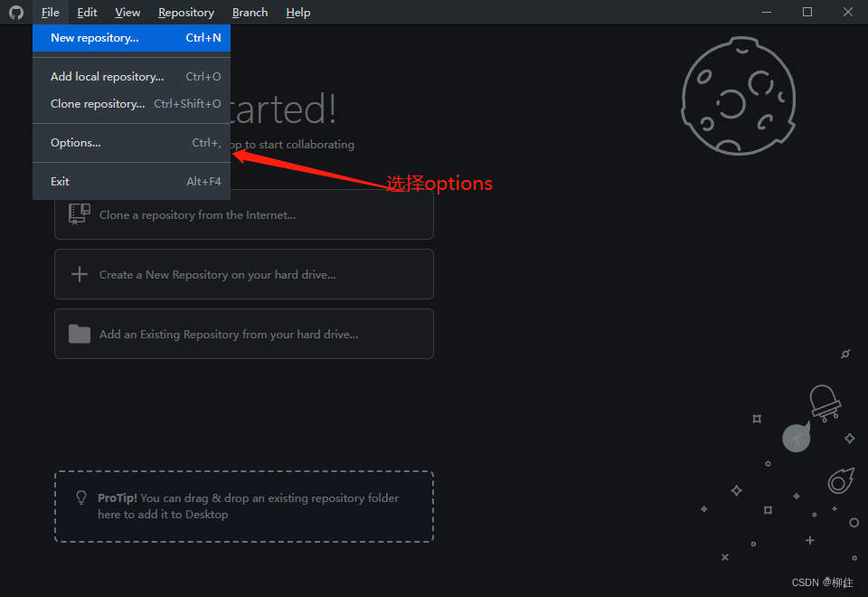Open the File menu
The width and height of the screenshot is (868, 597).
pos(50,12)
